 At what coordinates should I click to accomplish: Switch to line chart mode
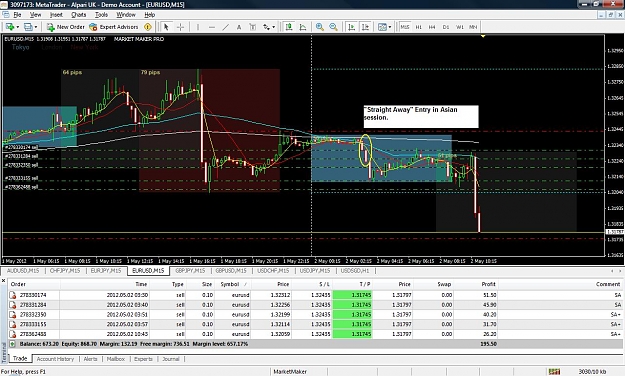point(303,27)
